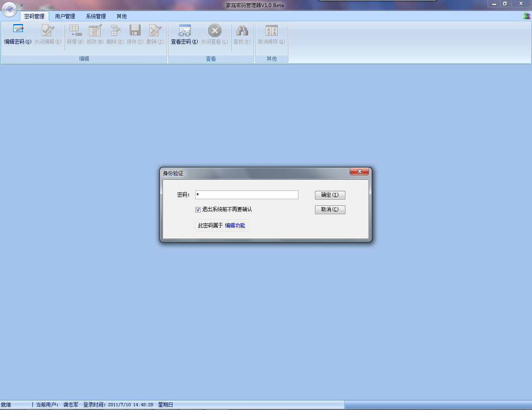The height and width of the screenshot is (410, 532).
Task: Click the 编辑密码 (edit password) ribbon icon
Action: coord(18,30)
